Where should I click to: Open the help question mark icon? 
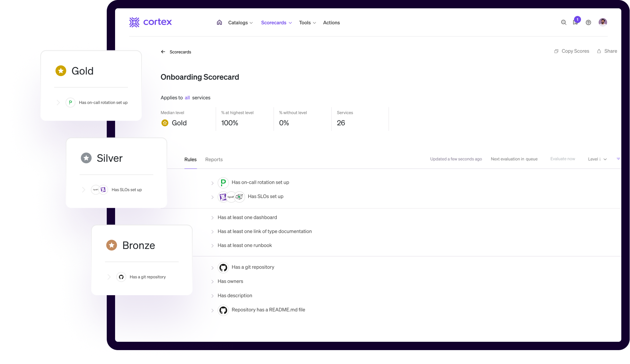[x=588, y=22]
